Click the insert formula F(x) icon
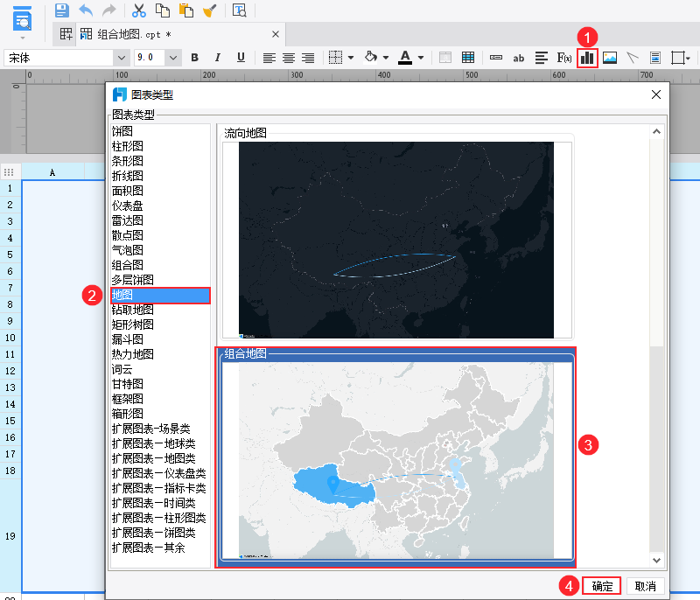 click(564, 58)
